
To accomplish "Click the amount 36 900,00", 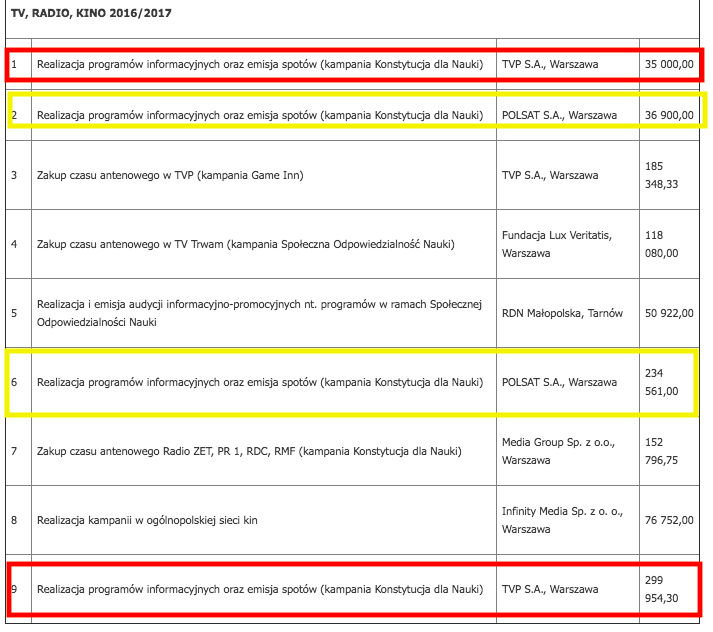I will click(669, 115).
